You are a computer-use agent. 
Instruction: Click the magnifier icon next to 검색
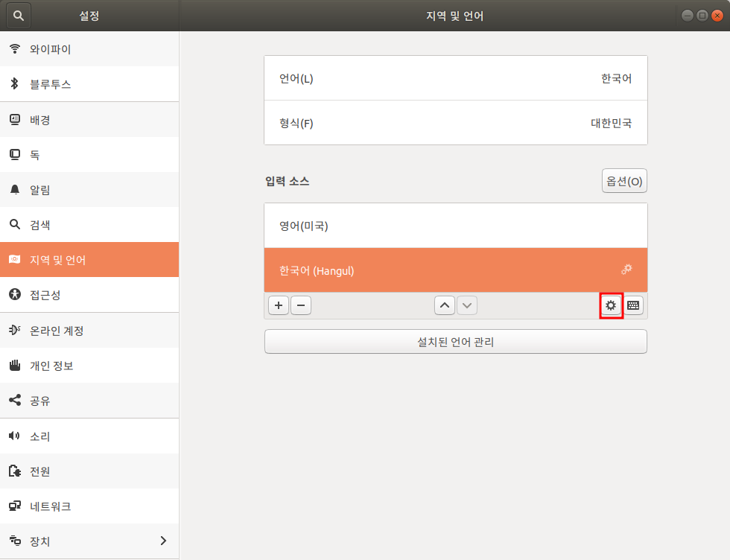pyautogui.click(x=15, y=224)
